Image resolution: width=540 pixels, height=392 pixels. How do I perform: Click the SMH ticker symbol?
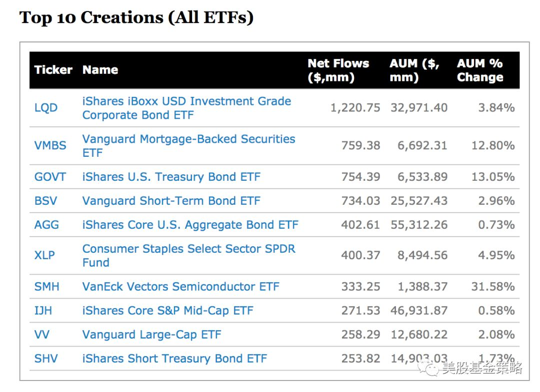point(47,287)
